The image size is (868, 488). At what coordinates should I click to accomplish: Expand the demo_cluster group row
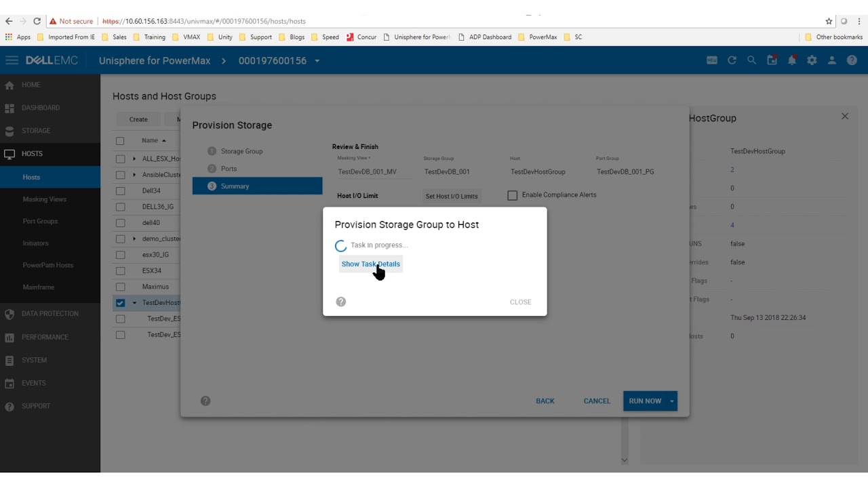(134, 239)
